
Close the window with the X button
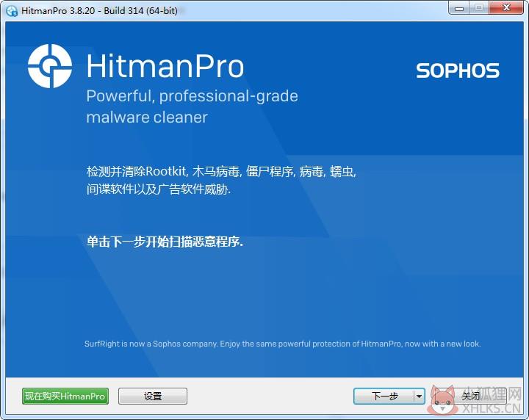click(x=506, y=8)
